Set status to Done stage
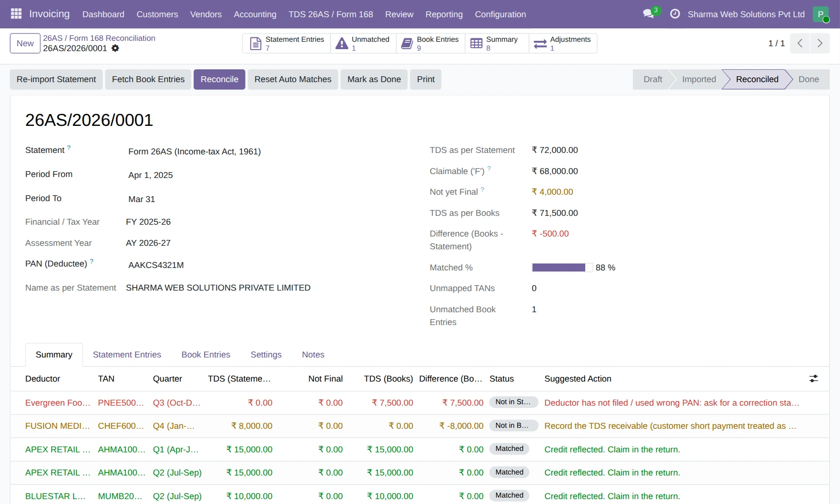The image size is (840, 504). point(809,79)
